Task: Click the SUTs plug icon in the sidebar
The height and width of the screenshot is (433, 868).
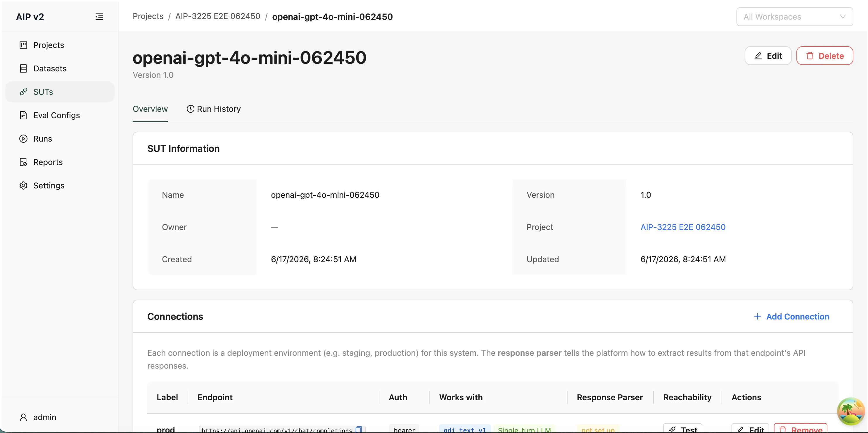Action: pyautogui.click(x=23, y=92)
